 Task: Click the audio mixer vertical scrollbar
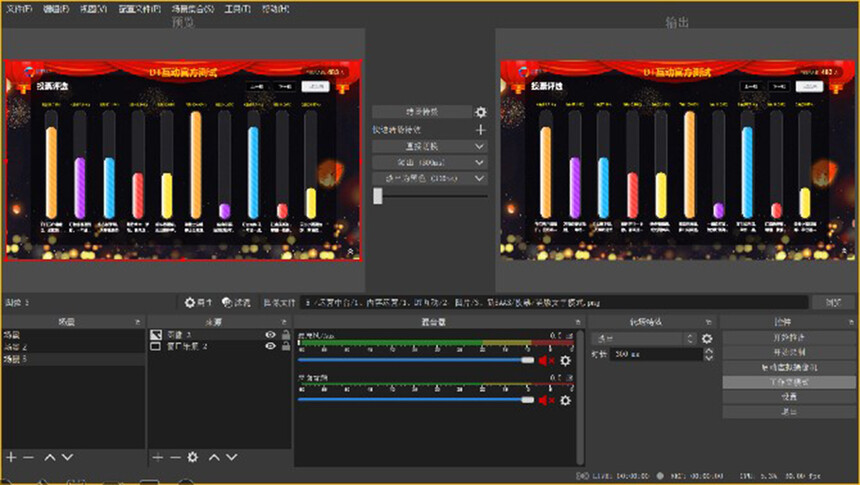[580, 397]
